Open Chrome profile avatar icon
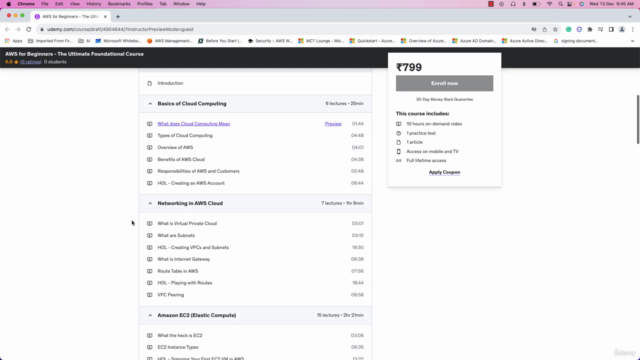Screen dimensions: 640x360 [x=622, y=29]
